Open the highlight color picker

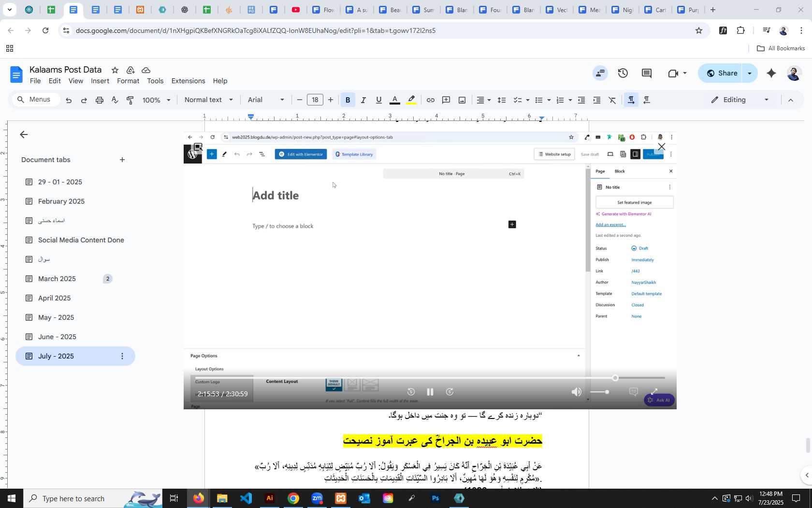411,100
